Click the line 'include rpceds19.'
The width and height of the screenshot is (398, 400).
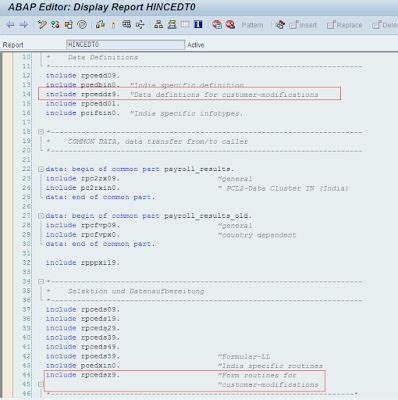coord(83,319)
